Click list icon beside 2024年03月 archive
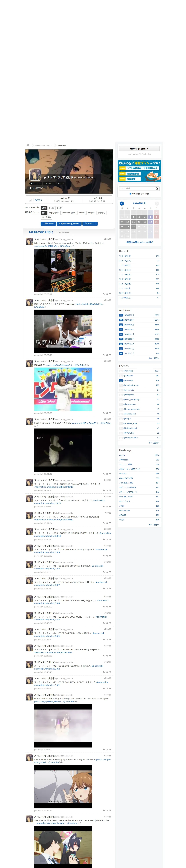 (121, 334)
